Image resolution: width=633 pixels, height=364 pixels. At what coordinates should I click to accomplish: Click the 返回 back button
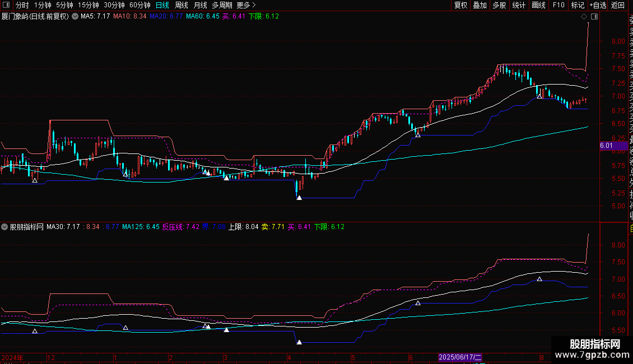[x=618, y=5]
